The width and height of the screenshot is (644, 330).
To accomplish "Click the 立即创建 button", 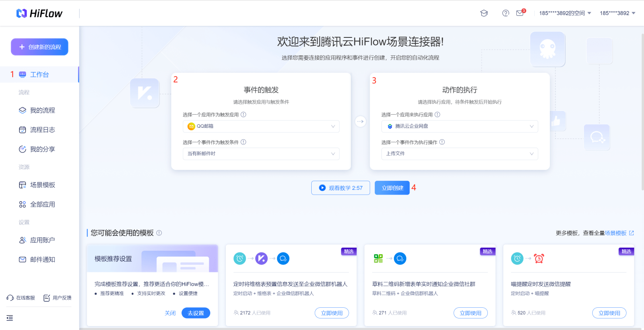I will (x=392, y=188).
